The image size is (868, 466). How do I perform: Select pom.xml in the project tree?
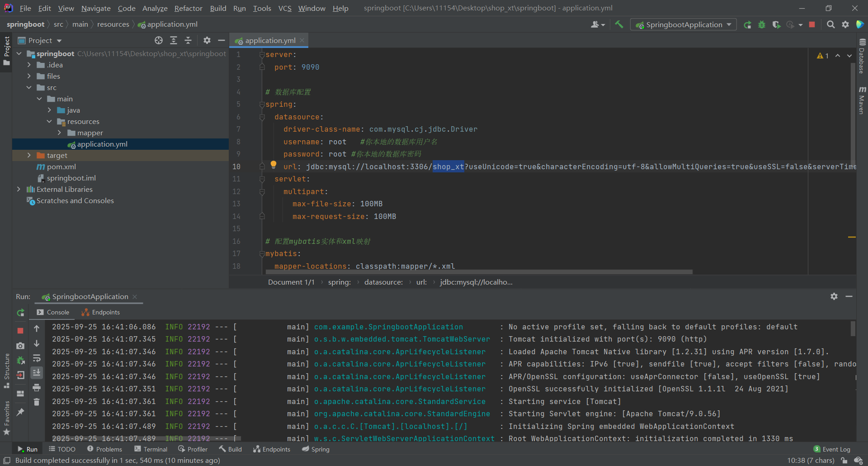coord(61,167)
